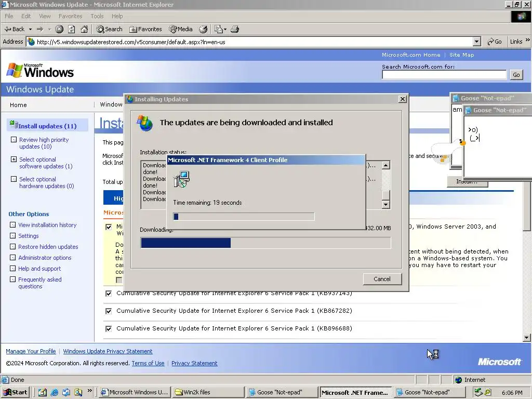The image size is (532, 399).
Task: Open the Search pane from the toolbar
Action: [x=109, y=29]
